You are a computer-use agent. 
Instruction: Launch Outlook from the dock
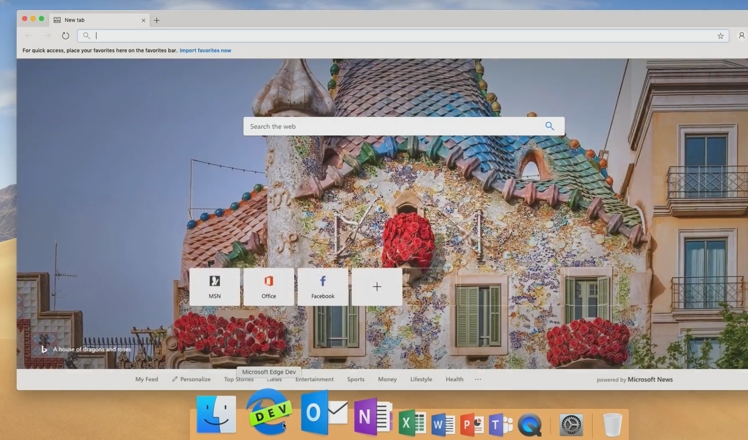pyautogui.click(x=322, y=413)
